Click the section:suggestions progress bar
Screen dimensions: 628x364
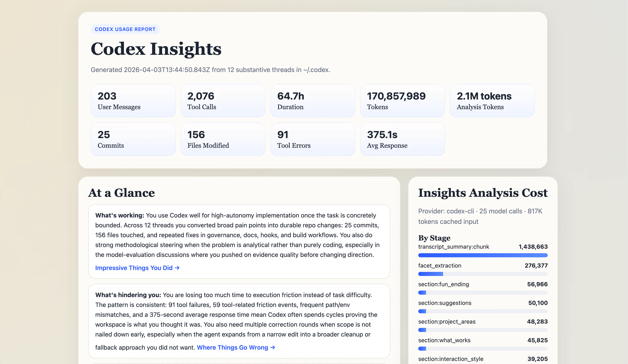pyautogui.click(x=483, y=311)
